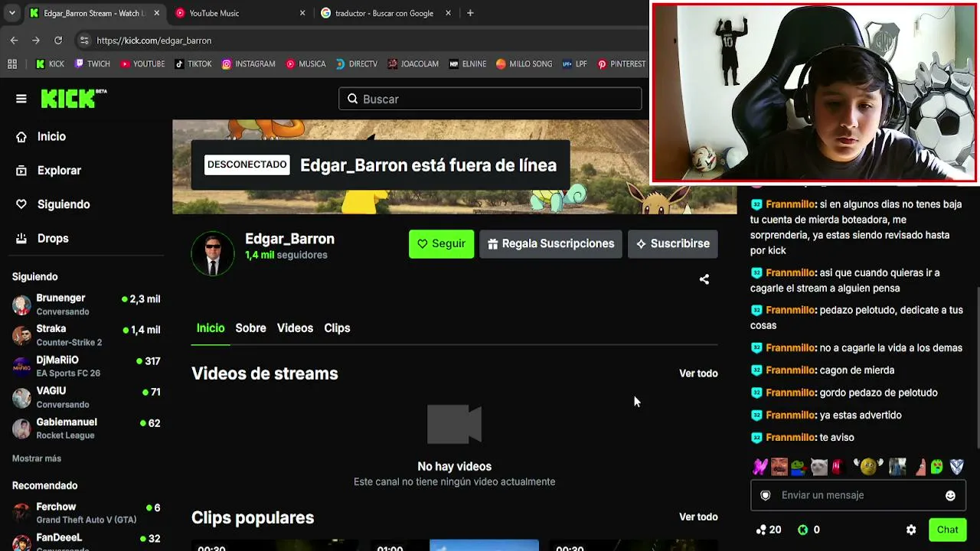Open Siguiendo in the sidebar
Viewport: 980px width, 551px height.
pos(53,204)
